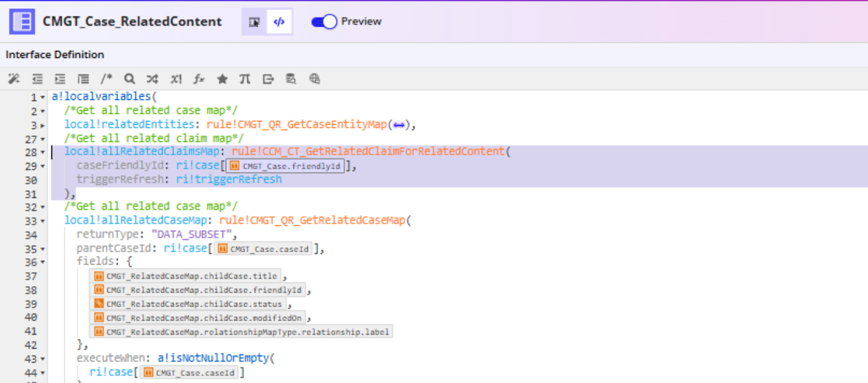Click the fx function icon
This screenshot has width=868, height=383.
click(199, 79)
